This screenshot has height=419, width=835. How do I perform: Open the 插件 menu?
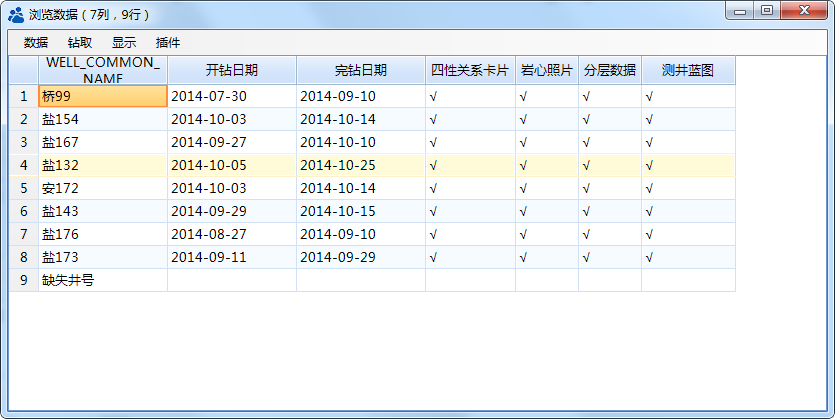click(x=167, y=43)
